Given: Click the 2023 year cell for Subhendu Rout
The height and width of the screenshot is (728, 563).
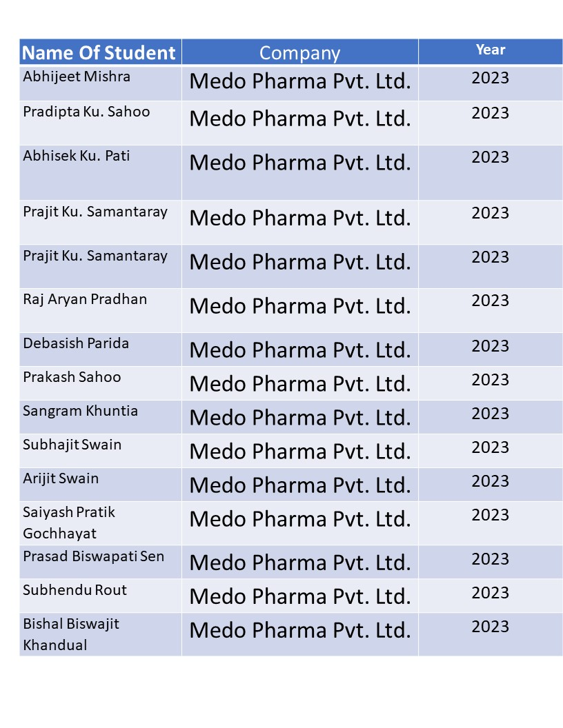Looking at the screenshot, I should [x=491, y=596].
